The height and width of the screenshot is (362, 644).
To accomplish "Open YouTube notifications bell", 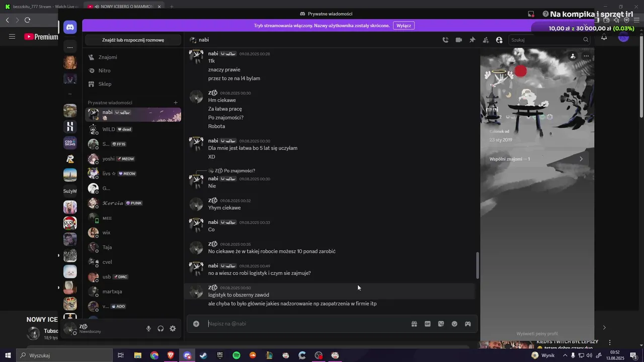I will pyautogui.click(x=604, y=37).
